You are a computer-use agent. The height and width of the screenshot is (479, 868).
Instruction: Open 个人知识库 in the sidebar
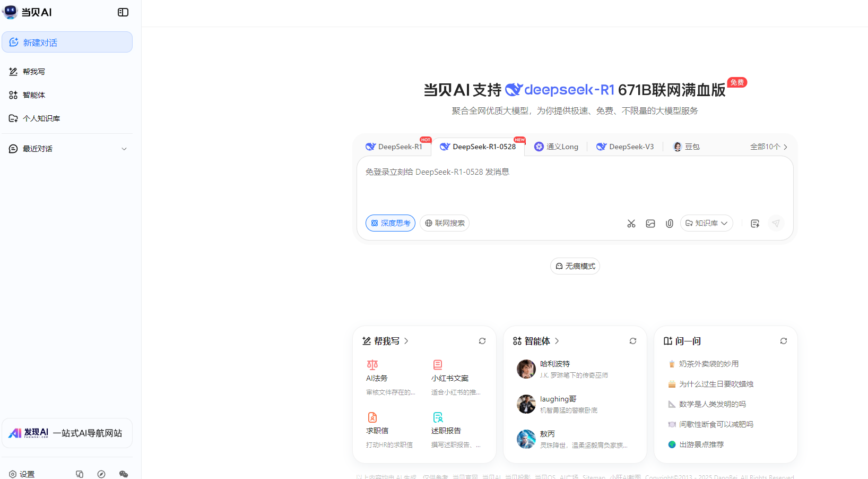pos(67,118)
